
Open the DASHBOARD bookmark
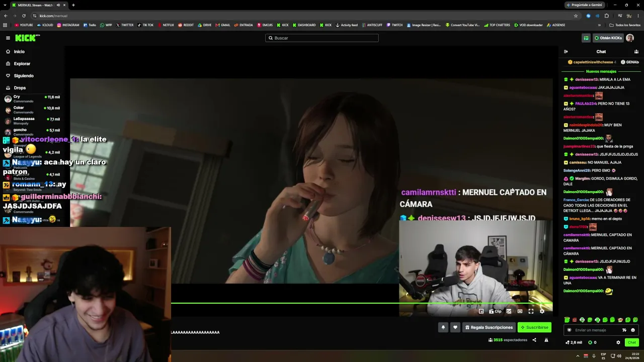pyautogui.click(x=304, y=25)
